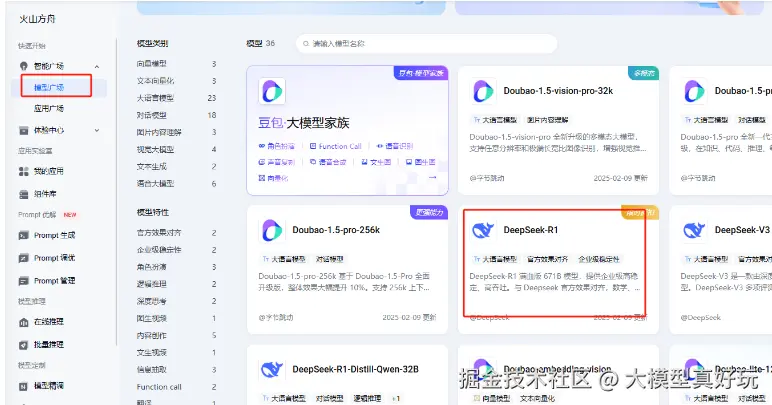Click the 体验中心 sidebar icon
This screenshot has height=405, width=772.
(23, 130)
